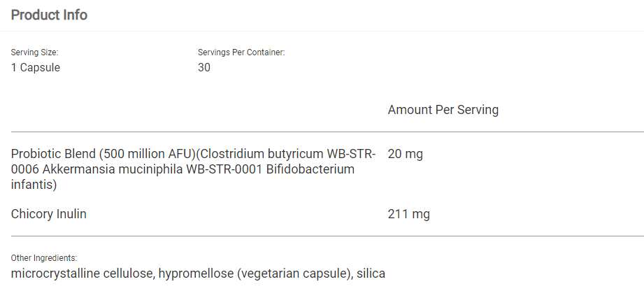Click the Servings Per Container label
644x291 pixels.
pos(241,52)
